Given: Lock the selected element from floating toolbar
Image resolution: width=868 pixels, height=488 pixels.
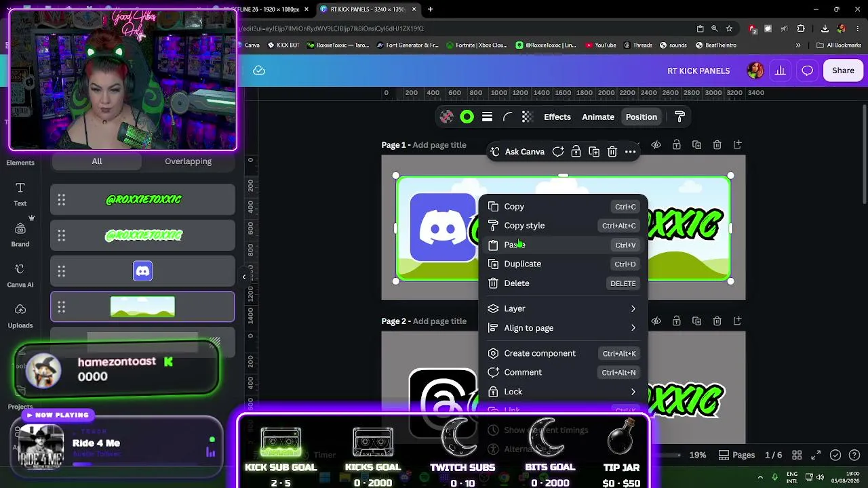Looking at the screenshot, I should point(576,152).
